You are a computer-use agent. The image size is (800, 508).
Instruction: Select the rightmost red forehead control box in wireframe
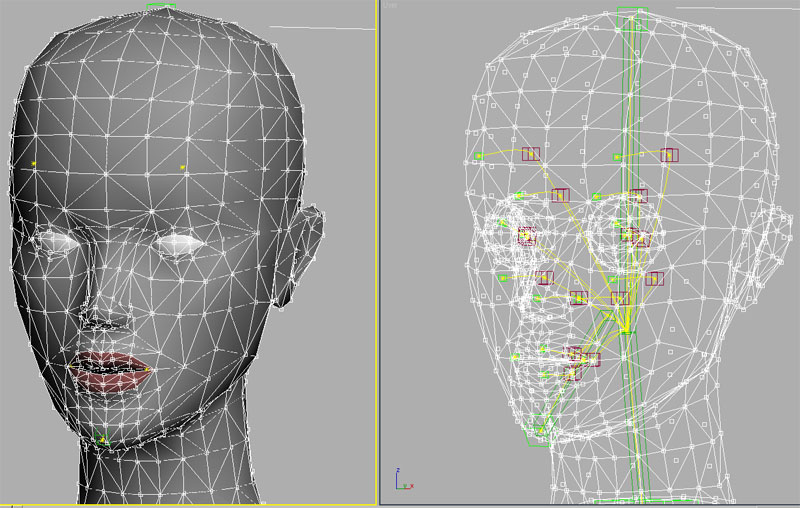pos(669,155)
